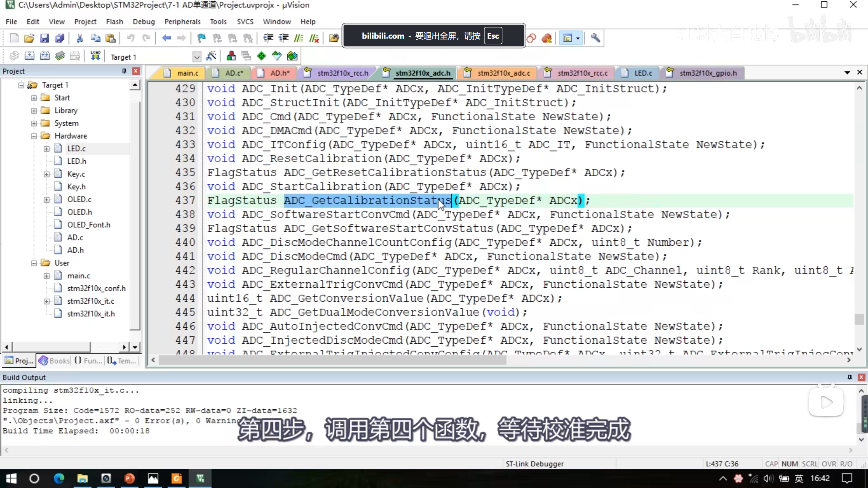Viewport: 868px width, 488px height.
Task: Click the Indent selection icon
Action: tap(268, 38)
